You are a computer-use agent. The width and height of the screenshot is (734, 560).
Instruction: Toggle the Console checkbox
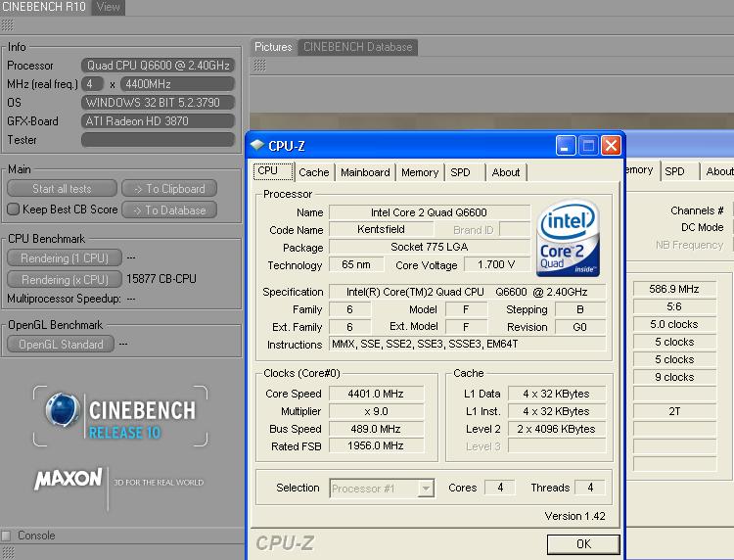(6, 536)
